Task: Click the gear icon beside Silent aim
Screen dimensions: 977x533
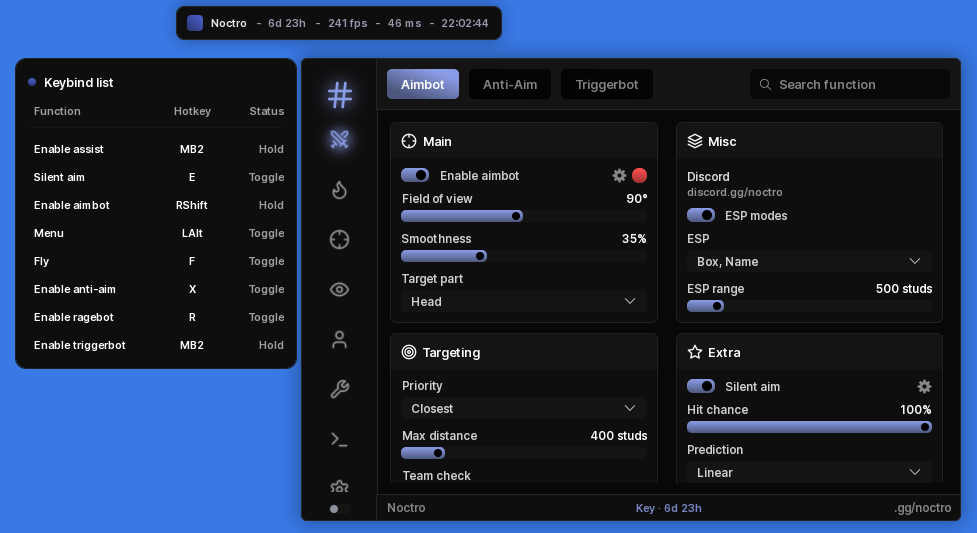Action: (924, 387)
